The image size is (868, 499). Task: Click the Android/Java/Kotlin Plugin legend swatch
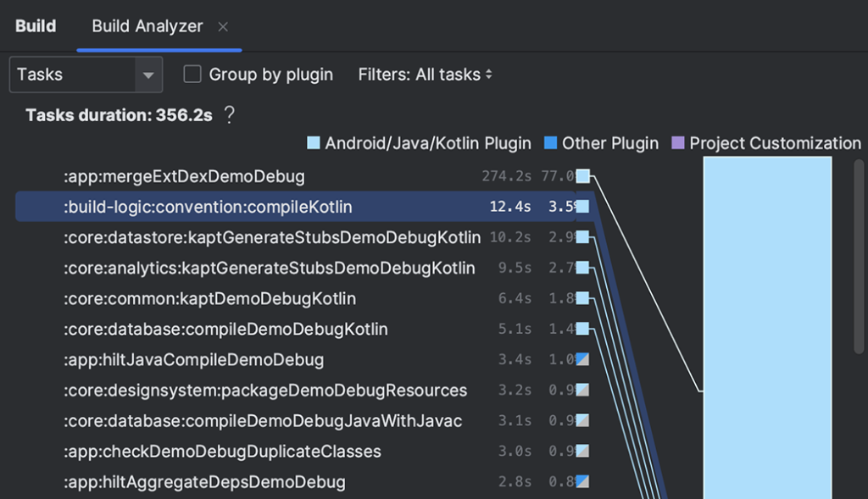314,143
